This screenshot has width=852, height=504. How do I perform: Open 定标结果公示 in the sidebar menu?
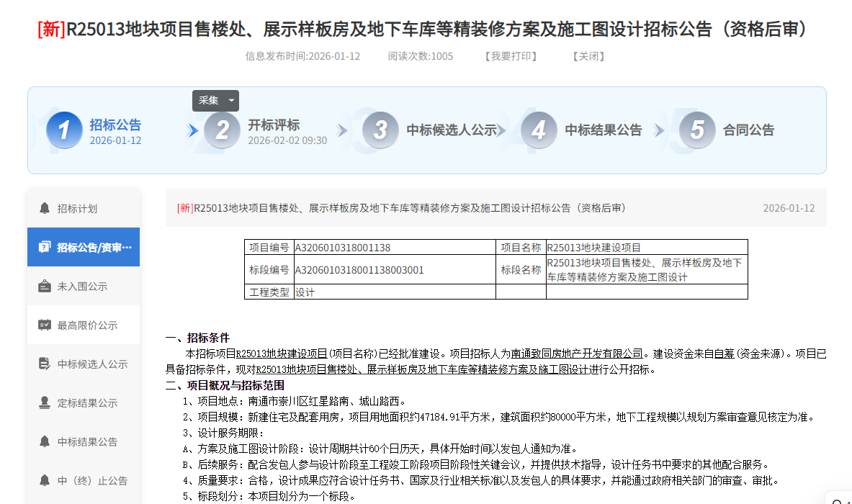coord(87,403)
